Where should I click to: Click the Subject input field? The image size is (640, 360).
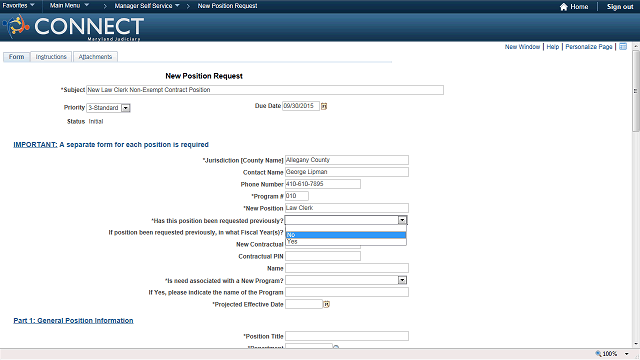click(265, 90)
